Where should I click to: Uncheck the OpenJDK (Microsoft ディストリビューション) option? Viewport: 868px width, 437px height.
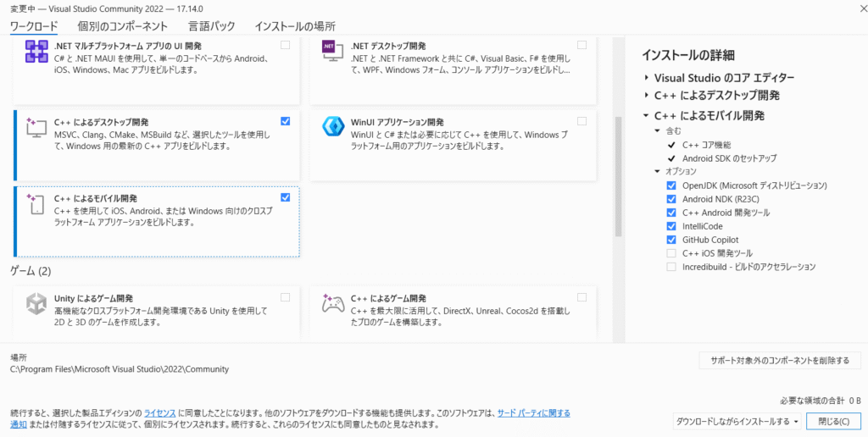[671, 185]
